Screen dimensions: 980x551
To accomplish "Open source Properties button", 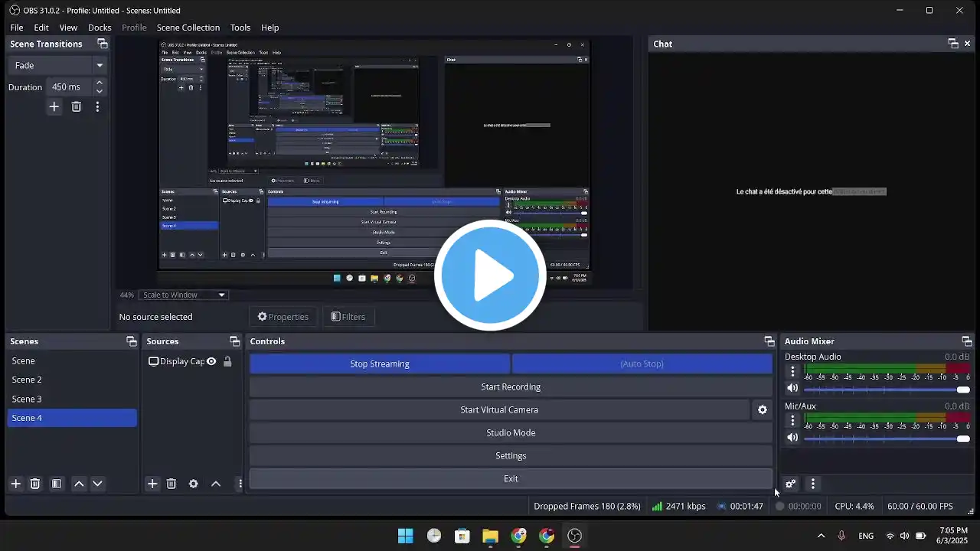I will click(x=283, y=317).
